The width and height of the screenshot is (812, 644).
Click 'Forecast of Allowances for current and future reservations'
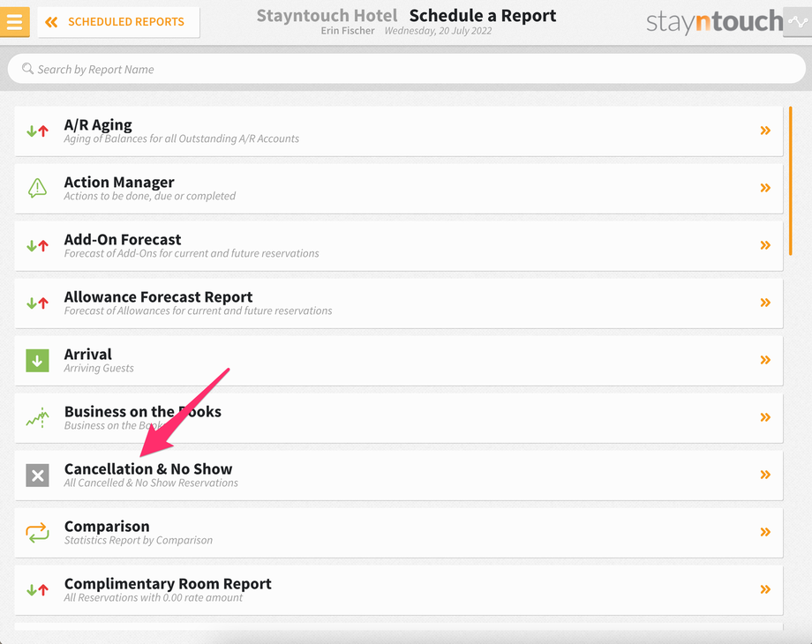(198, 311)
